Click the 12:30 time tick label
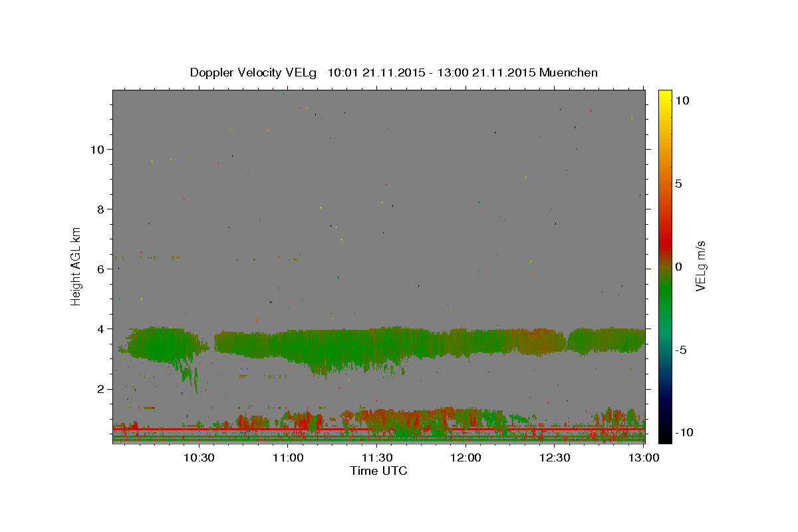The image size is (798, 532). pyautogui.click(x=555, y=458)
